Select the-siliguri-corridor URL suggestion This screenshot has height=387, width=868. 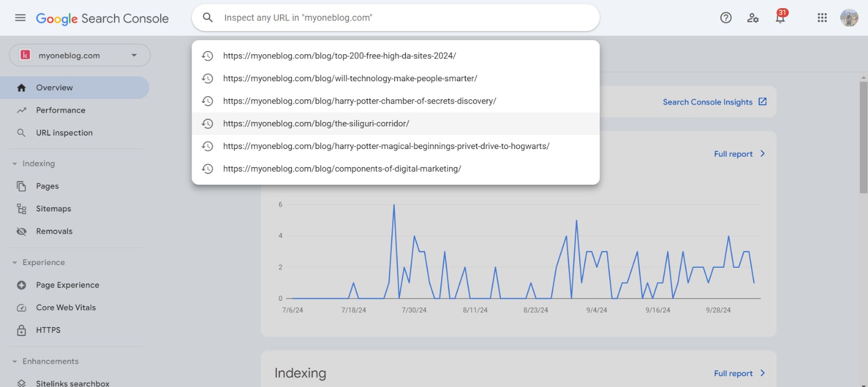click(316, 124)
